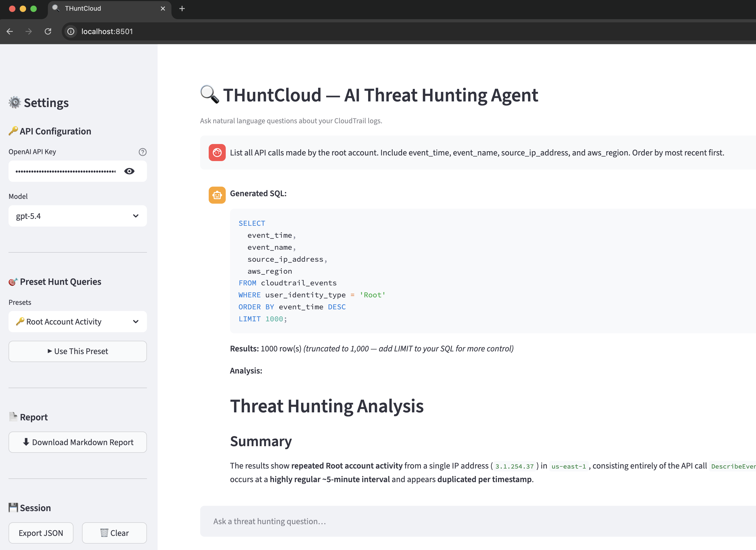
Task: Close the THuntCloud browser tab
Action: pyautogui.click(x=163, y=9)
